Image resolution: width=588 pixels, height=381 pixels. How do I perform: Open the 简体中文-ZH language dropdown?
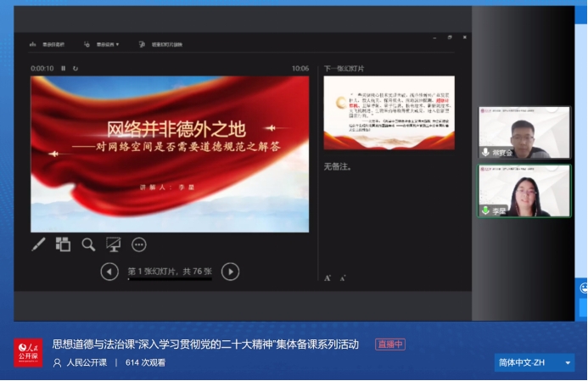535,362
